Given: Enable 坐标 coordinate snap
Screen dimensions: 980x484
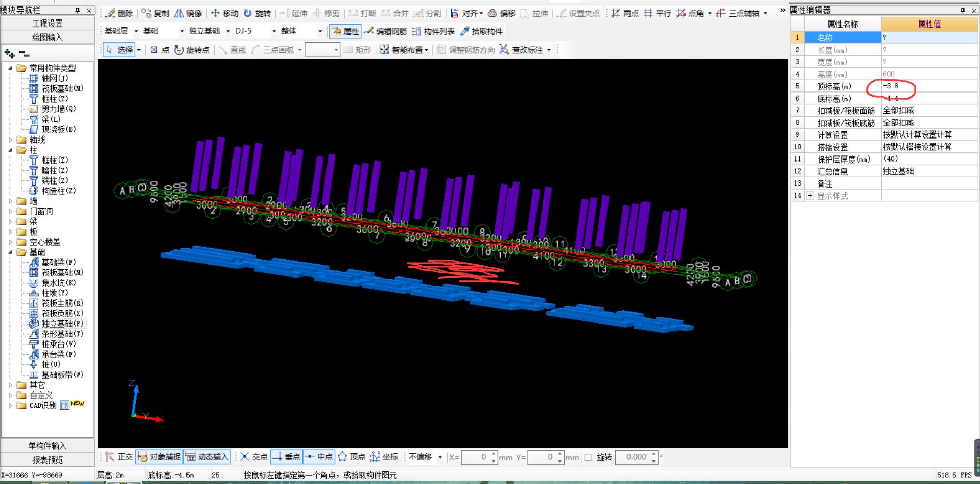Looking at the screenshot, I should point(384,457).
